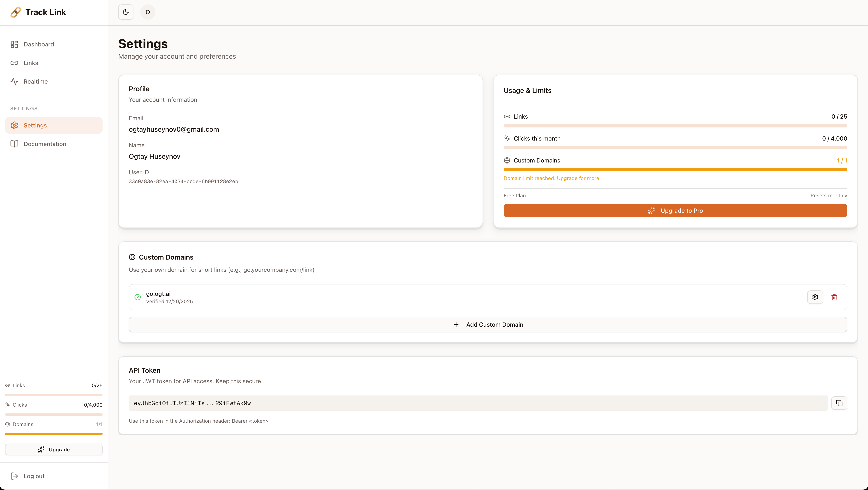Open settings for the go.ogt.ai domain
Viewport: 868px width, 490px height.
coord(815,297)
